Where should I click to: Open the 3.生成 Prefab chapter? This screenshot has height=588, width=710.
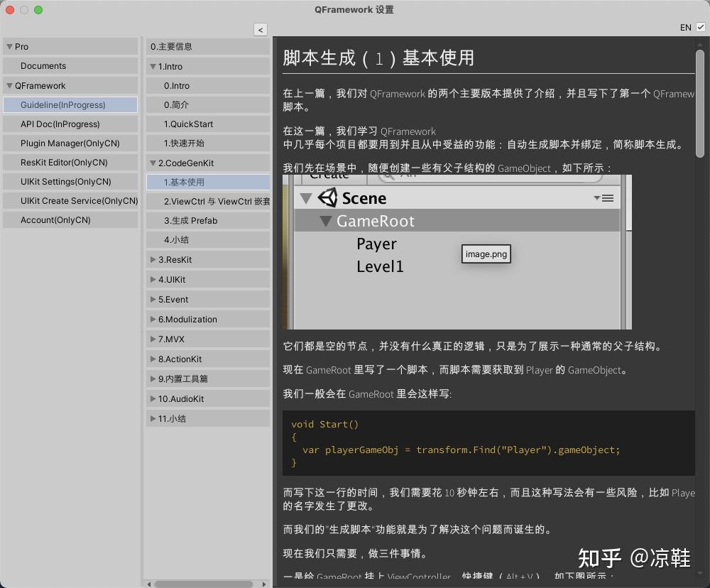click(x=207, y=221)
